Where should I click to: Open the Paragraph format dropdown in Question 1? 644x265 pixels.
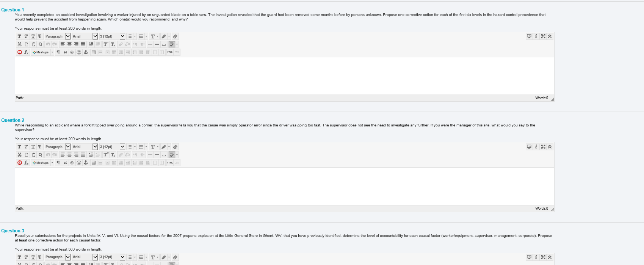click(x=58, y=36)
